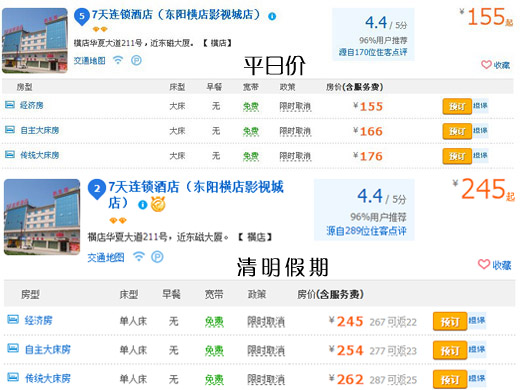The image size is (520, 390).
Task: Click the 限时取消 policy in the ¥254 row
Action: pos(266,351)
